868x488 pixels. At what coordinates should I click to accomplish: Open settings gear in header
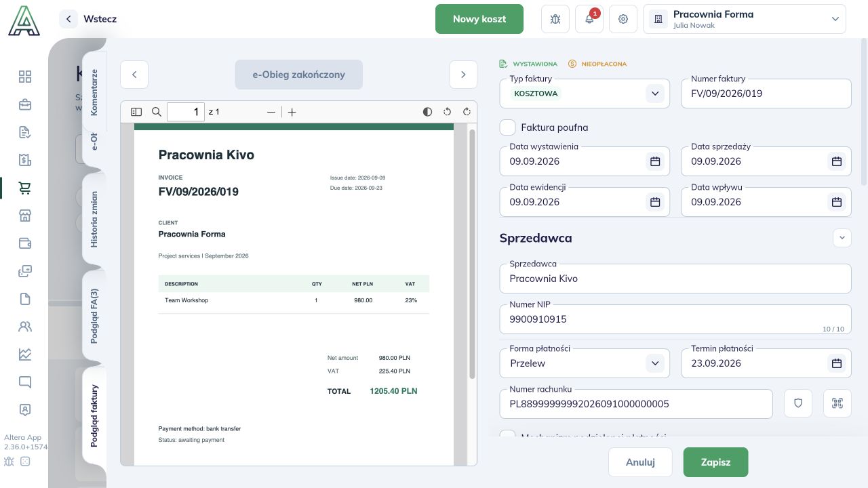[x=623, y=19]
